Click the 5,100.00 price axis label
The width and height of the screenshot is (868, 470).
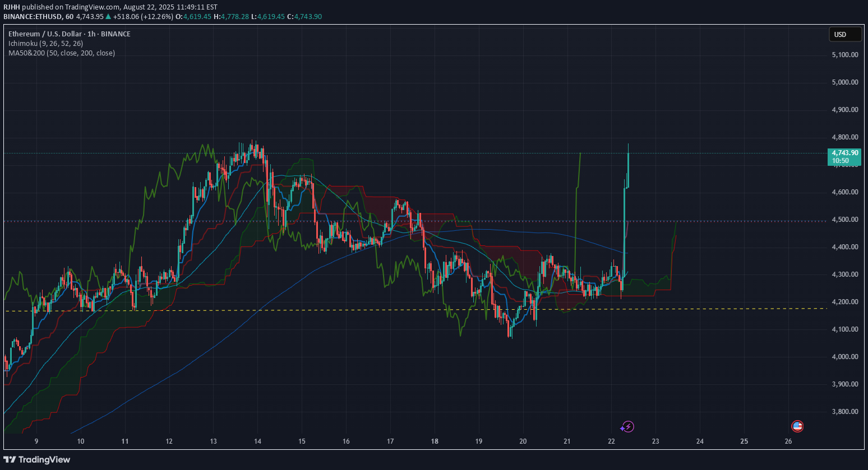click(845, 55)
